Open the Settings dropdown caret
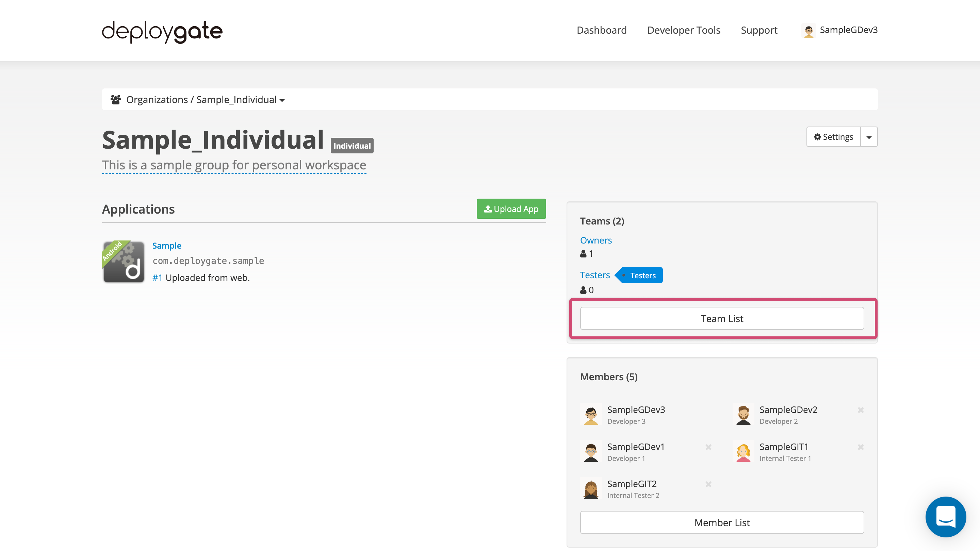The width and height of the screenshot is (980, 551). pyautogui.click(x=869, y=137)
